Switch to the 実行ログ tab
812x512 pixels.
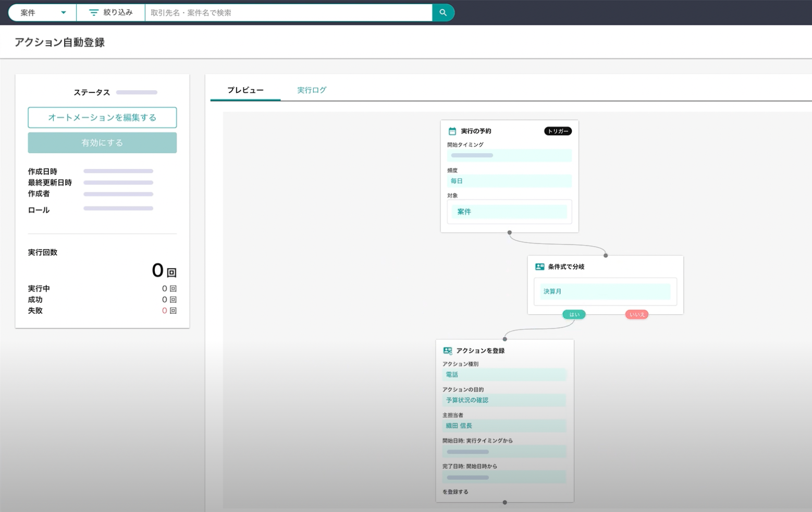coord(312,90)
